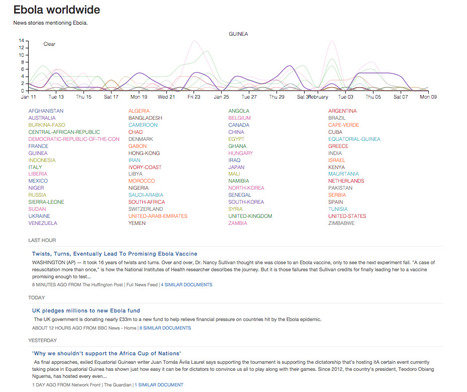467x392 pixels.
Task: Pick SIERRA-LEONE country filter
Action: (46, 202)
